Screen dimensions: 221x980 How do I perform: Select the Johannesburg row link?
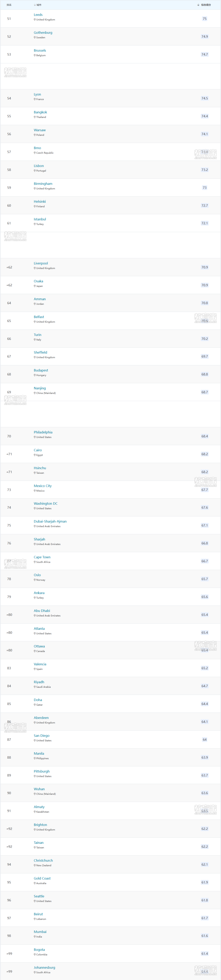click(44, 968)
